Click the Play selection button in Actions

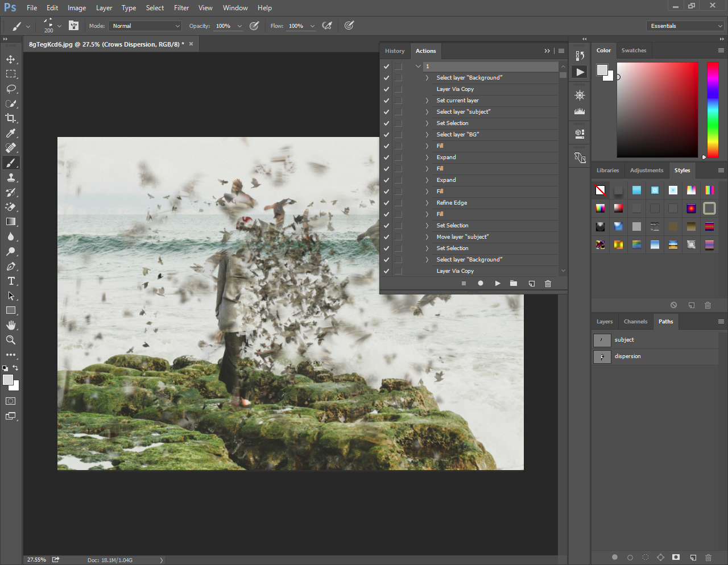pos(498,283)
